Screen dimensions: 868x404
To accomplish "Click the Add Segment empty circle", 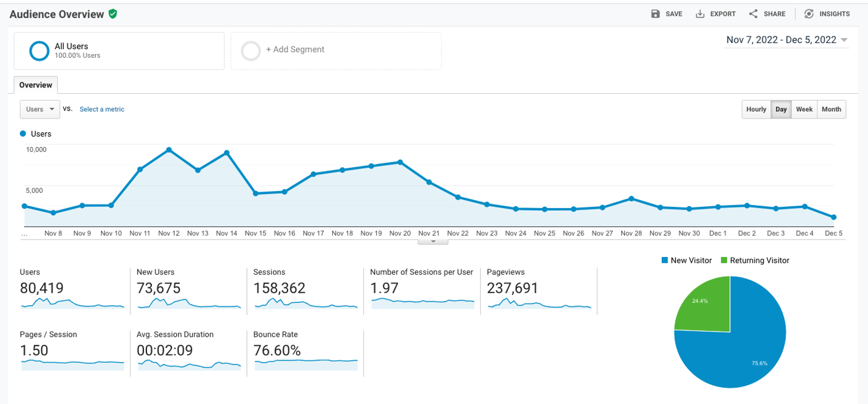I will click(251, 50).
